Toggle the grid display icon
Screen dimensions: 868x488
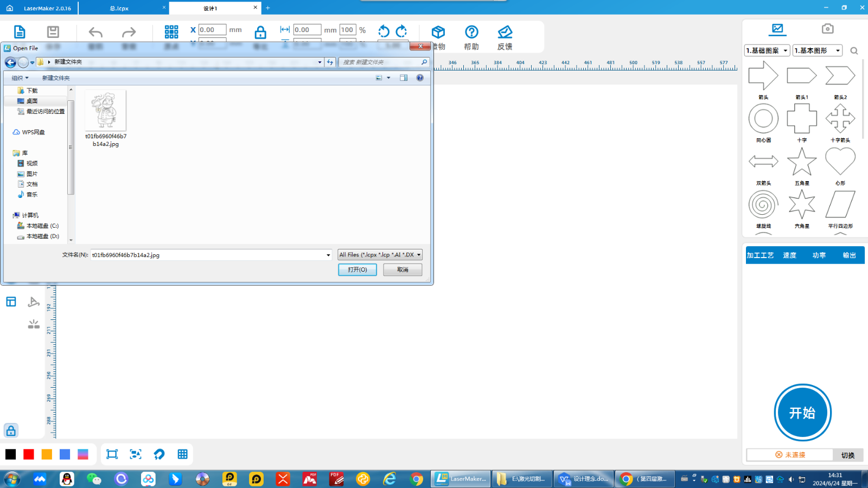[x=182, y=454]
